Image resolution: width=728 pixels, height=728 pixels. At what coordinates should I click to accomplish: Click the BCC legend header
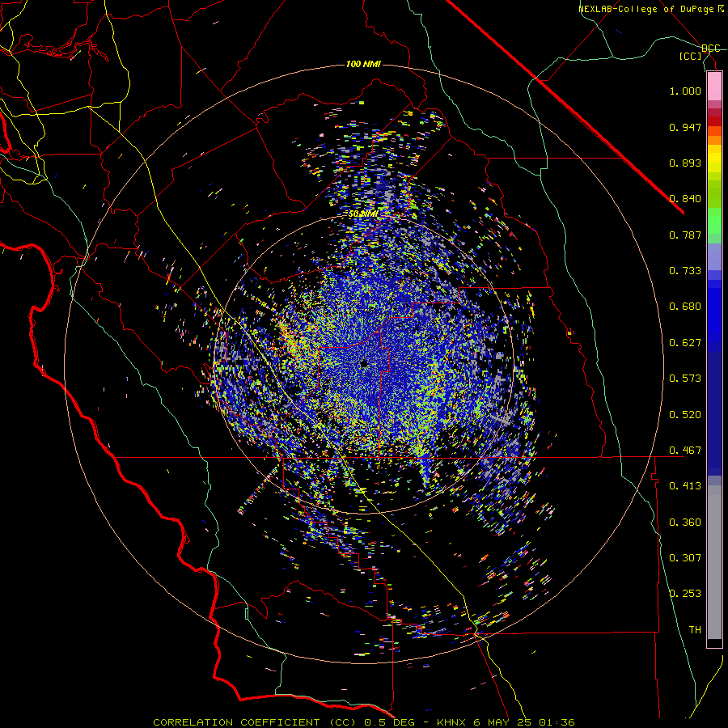click(x=711, y=49)
